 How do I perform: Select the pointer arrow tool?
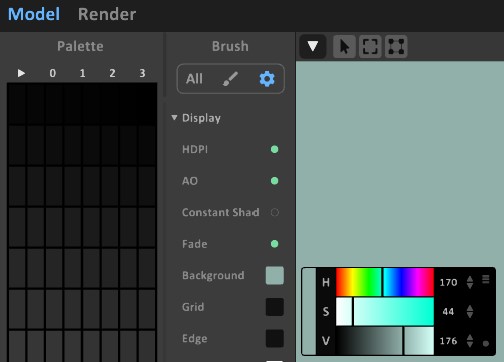pyautogui.click(x=344, y=47)
